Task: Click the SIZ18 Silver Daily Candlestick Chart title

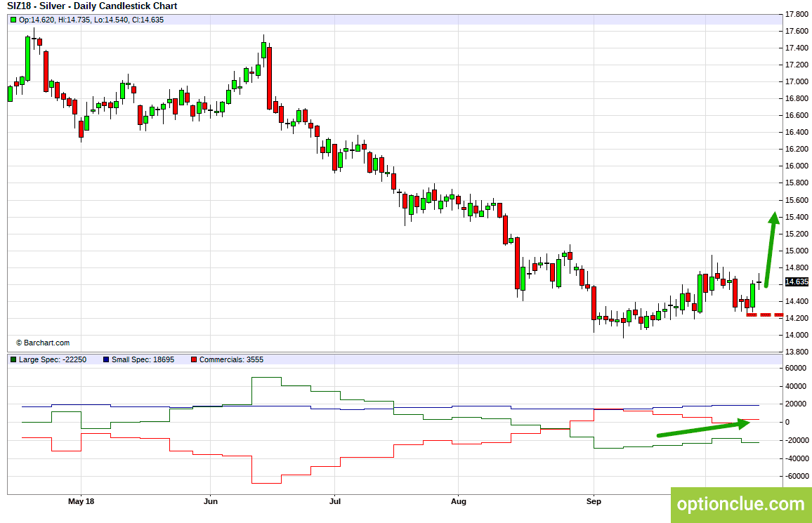Action: pos(92,6)
